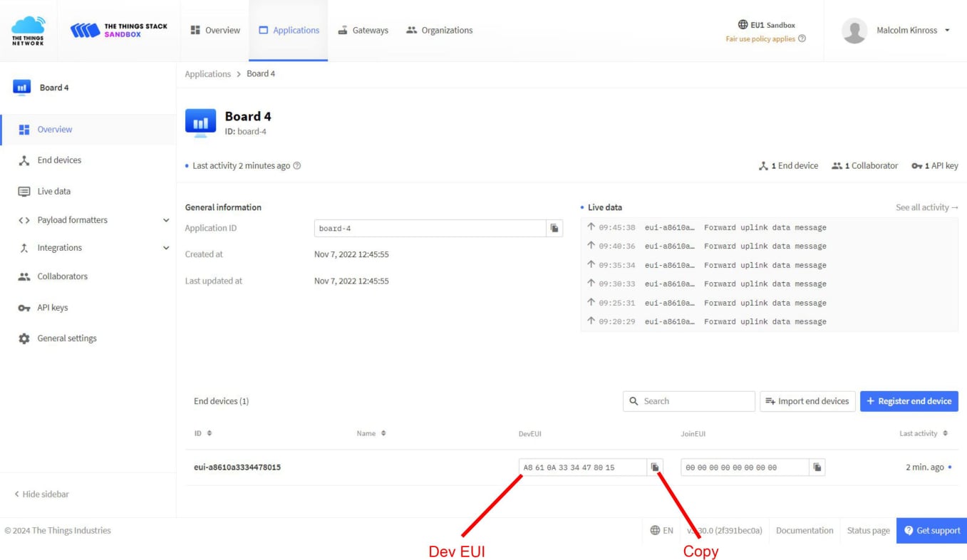Switch to the Gateways tab

coord(363,31)
